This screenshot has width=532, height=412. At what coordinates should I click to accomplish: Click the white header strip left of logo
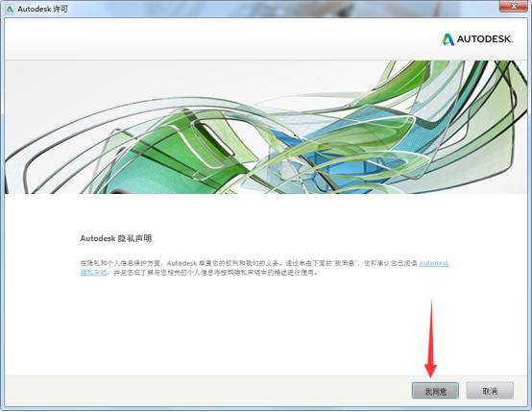tap(221, 39)
